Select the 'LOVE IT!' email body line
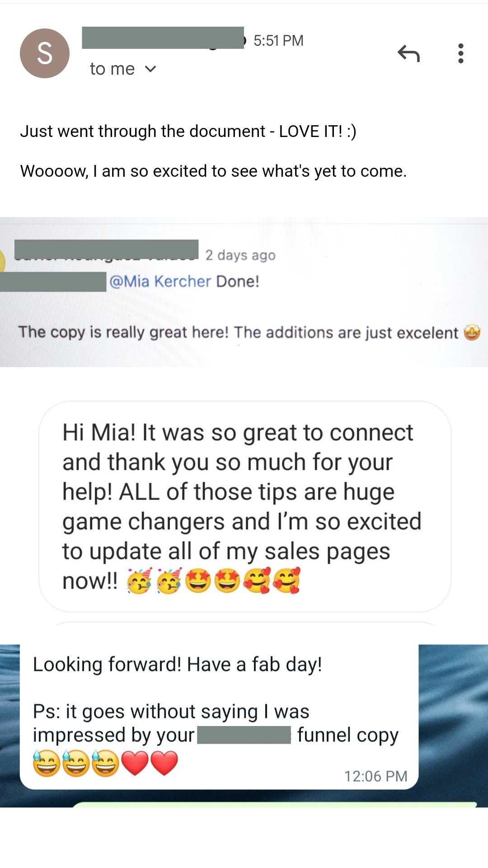The width and height of the screenshot is (488, 868). (x=188, y=132)
